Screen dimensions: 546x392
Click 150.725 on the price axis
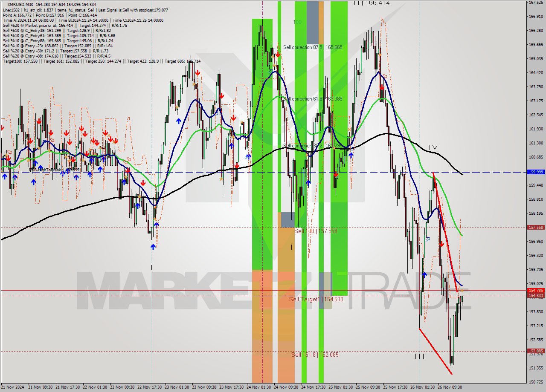[536, 382]
